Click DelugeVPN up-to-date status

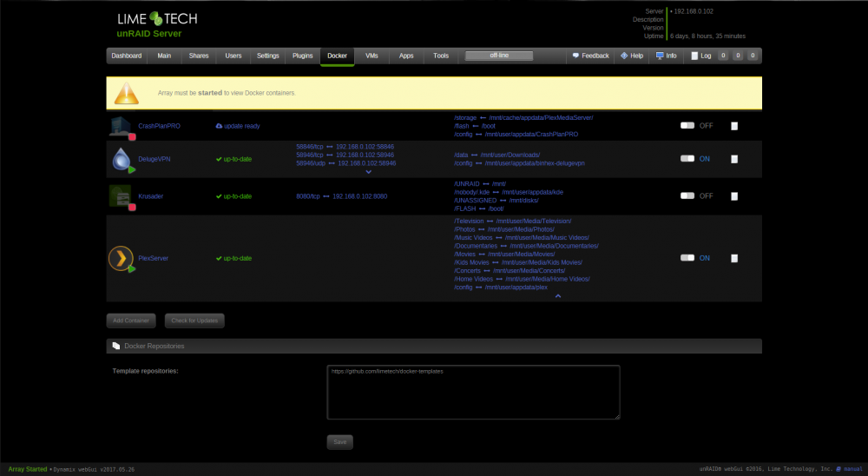[233, 159]
